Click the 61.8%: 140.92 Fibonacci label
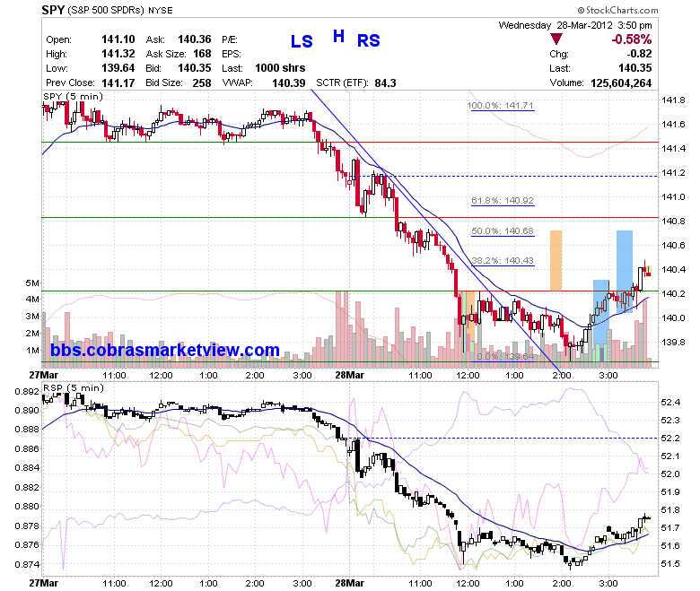The height and width of the screenshot is (591, 700). pos(503,201)
